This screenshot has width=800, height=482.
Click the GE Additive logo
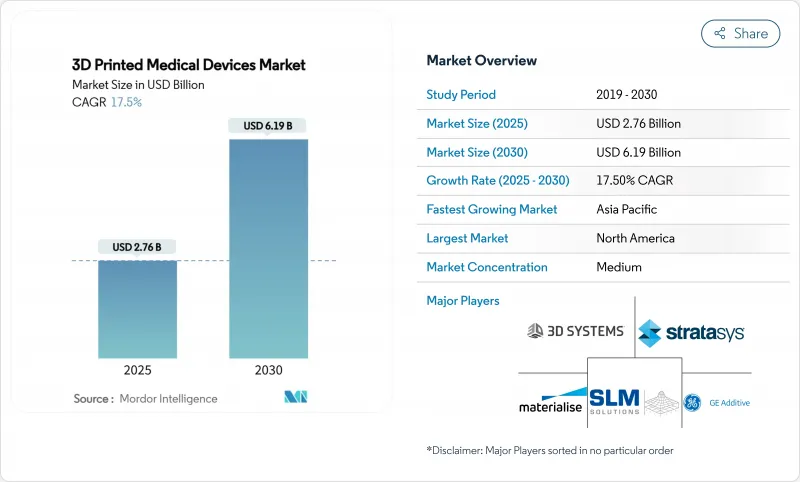tap(717, 402)
